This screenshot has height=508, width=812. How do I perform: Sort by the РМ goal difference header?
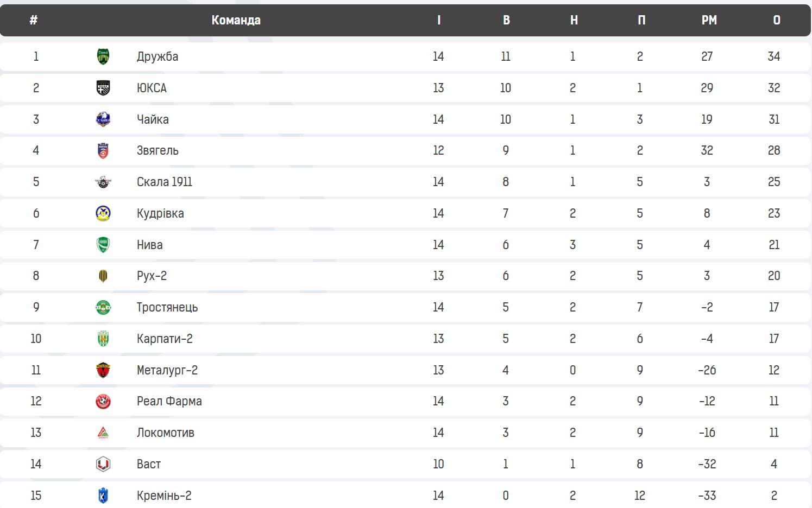[x=709, y=20]
